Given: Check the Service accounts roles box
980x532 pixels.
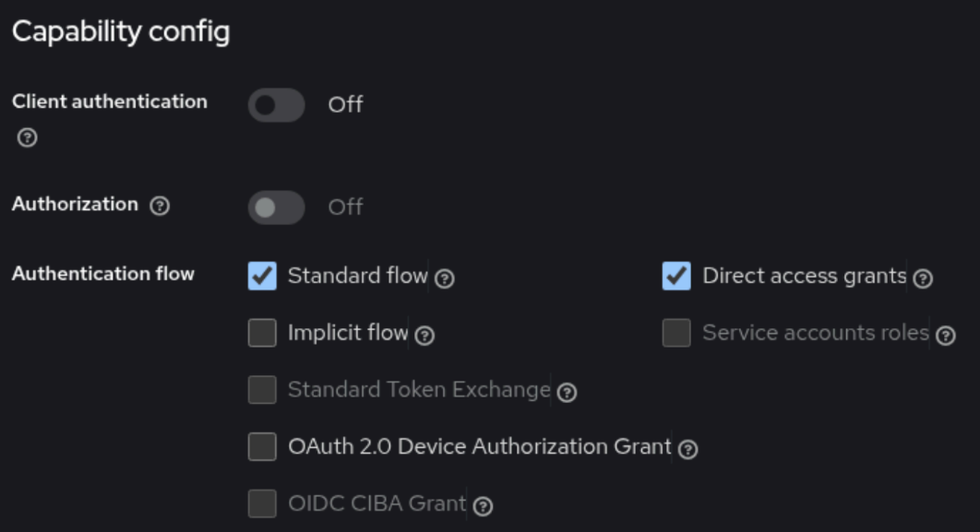Looking at the screenshot, I should (676, 333).
